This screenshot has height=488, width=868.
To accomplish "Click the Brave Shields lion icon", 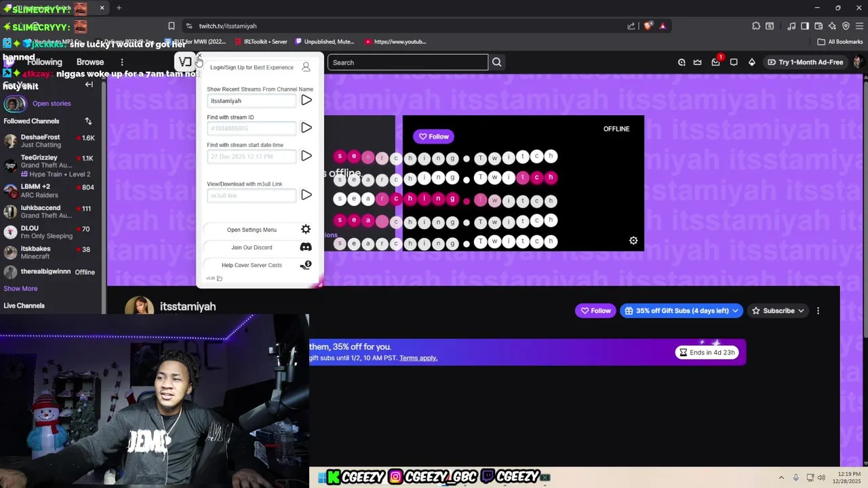I will [x=648, y=26].
